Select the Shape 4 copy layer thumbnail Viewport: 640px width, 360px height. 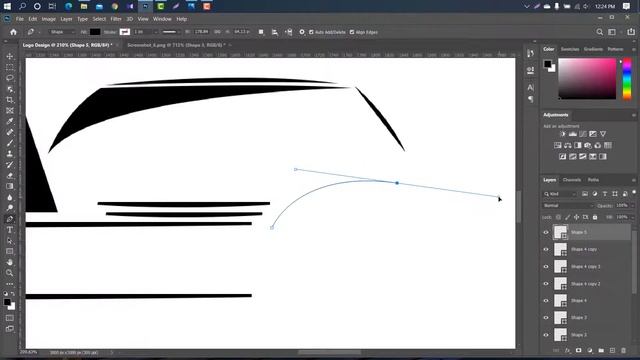click(x=560, y=249)
